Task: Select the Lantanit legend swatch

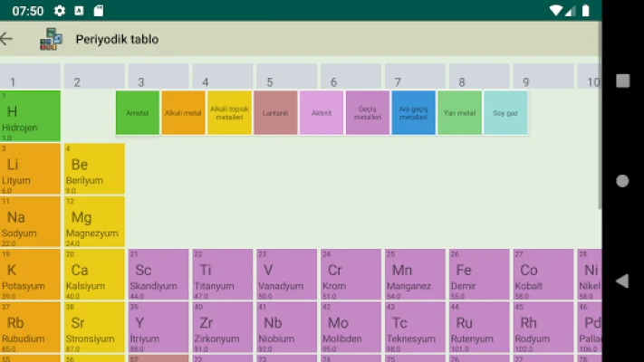Action: 275,113
